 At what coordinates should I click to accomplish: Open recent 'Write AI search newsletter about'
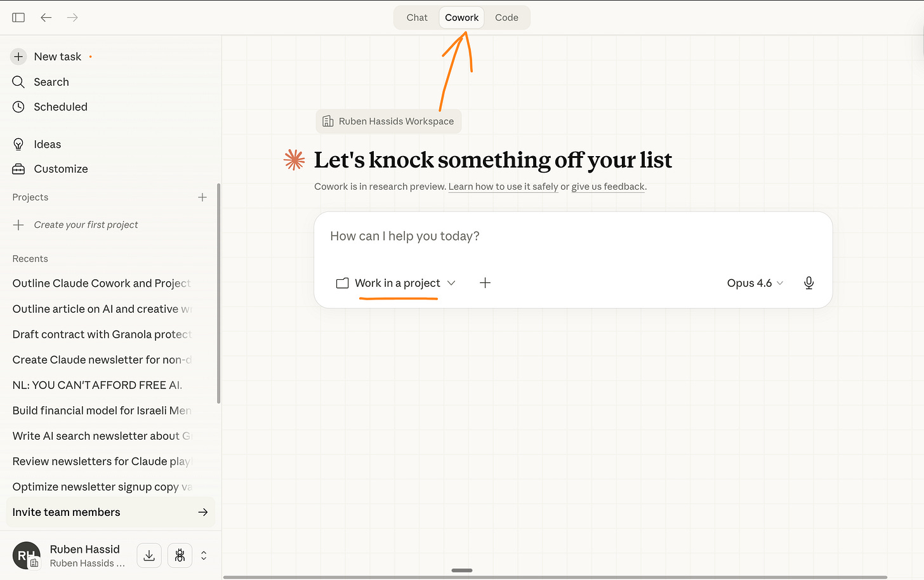[x=102, y=436]
